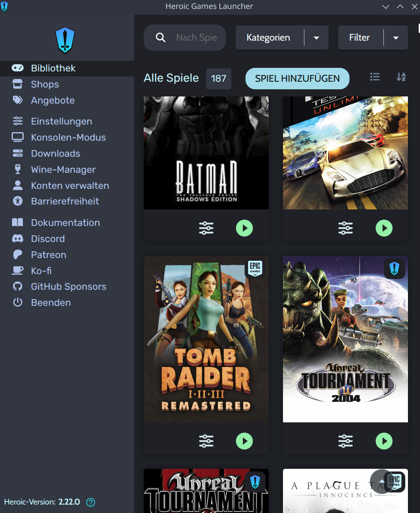Click the Kategorien button label
The height and width of the screenshot is (513, 420).
[268, 38]
